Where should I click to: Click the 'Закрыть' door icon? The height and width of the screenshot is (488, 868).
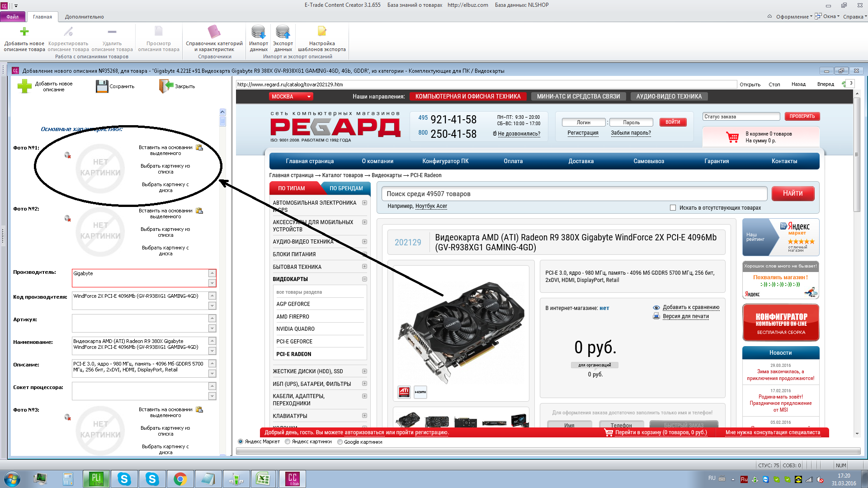(166, 86)
